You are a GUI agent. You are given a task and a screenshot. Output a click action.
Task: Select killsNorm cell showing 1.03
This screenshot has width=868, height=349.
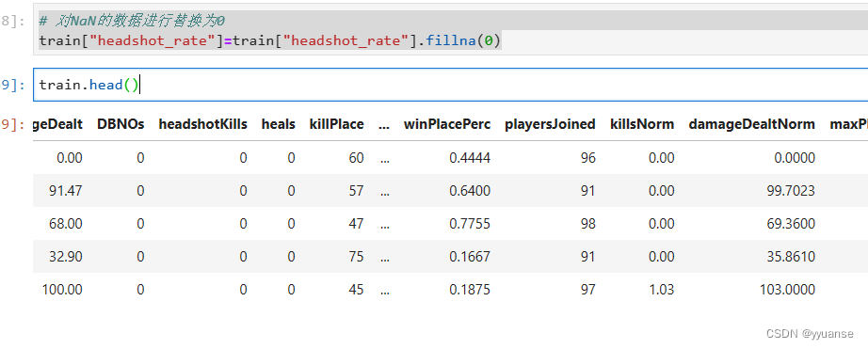pos(662,290)
